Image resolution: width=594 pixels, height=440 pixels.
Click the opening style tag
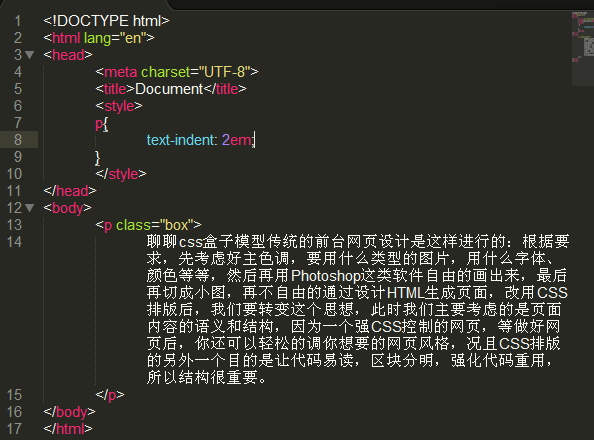[119, 106]
